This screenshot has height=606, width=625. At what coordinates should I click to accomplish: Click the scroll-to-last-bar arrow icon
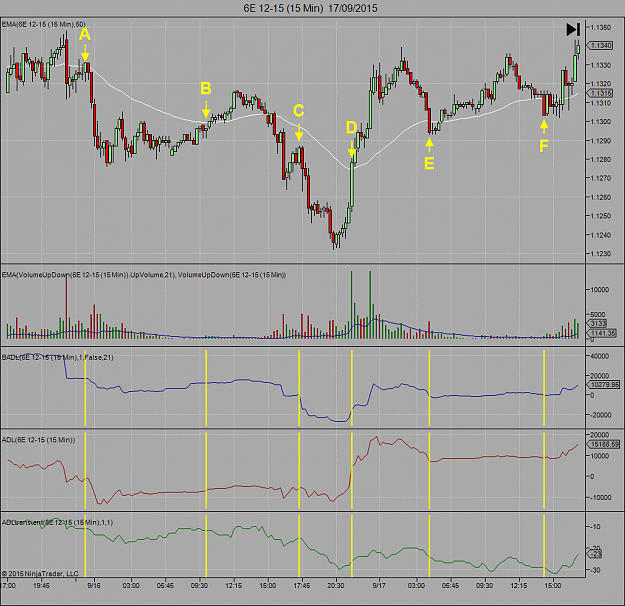click(x=573, y=30)
